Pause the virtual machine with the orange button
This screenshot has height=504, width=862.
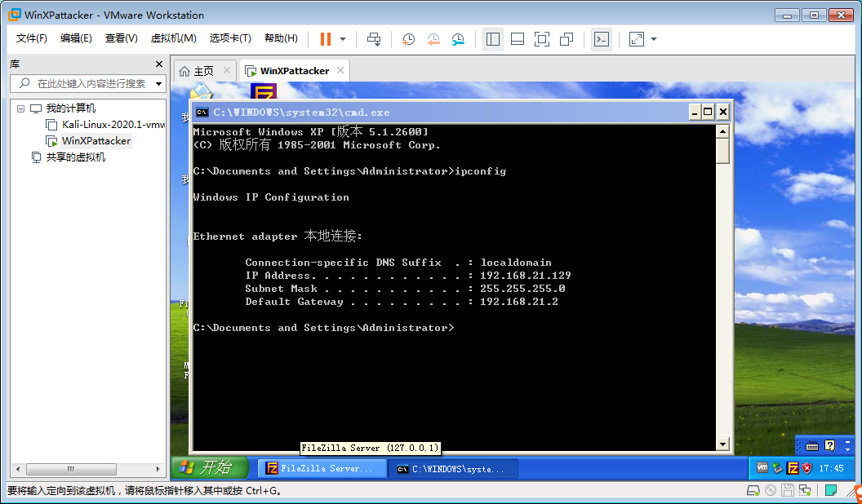(x=326, y=39)
